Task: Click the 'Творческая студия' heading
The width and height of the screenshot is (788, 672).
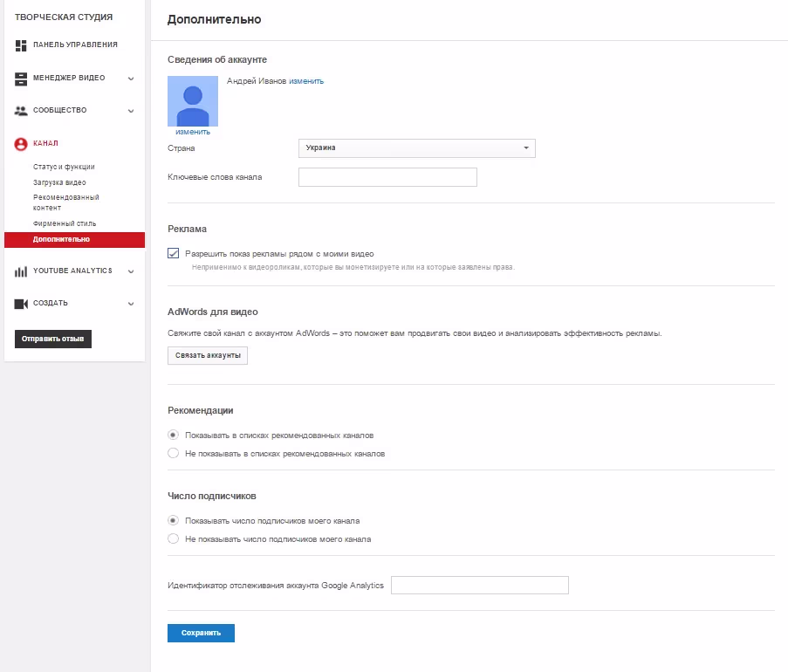Action: click(64, 17)
